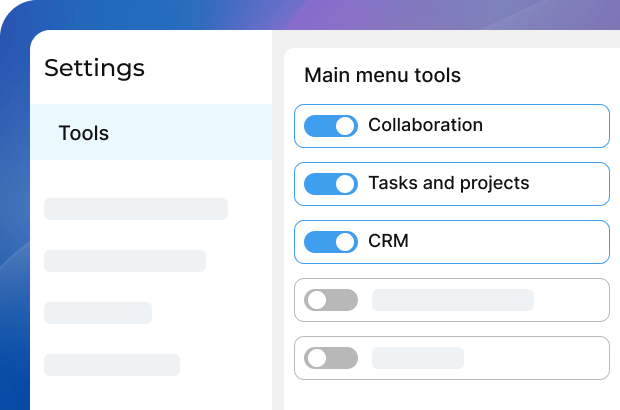The width and height of the screenshot is (620, 410).
Task: Select the Tasks and projects row
Action: coord(448,183)
